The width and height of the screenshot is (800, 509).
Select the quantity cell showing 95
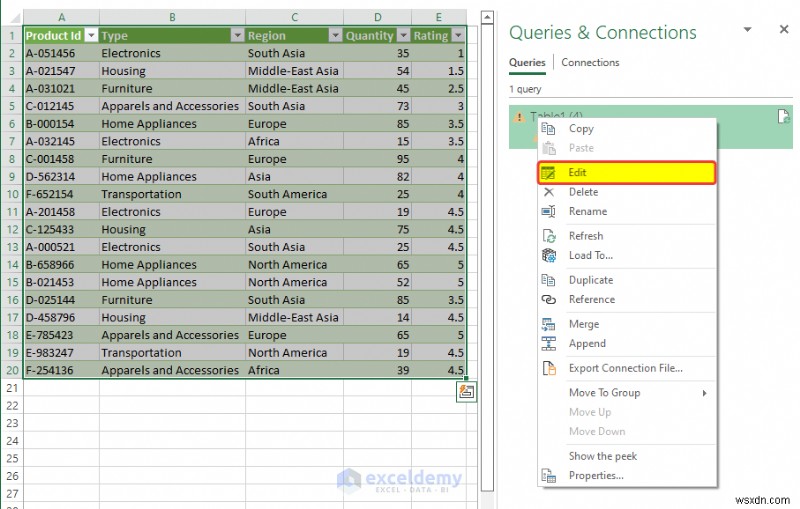(x=378, y=160)
